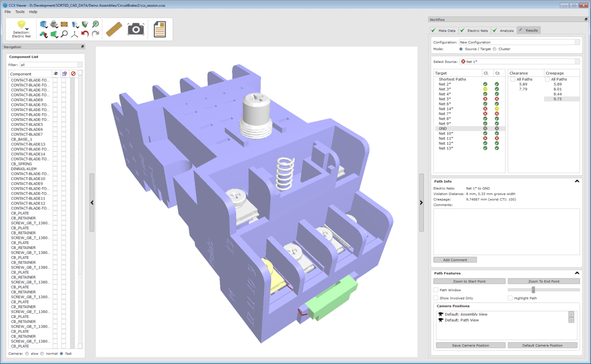
Task: Collapse the Path Features section
Action: click(x=576, y=273)
